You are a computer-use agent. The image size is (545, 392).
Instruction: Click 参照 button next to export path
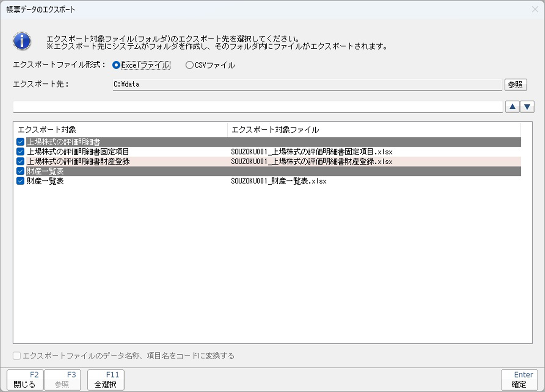pyautogui.click(x=515, y=85)
